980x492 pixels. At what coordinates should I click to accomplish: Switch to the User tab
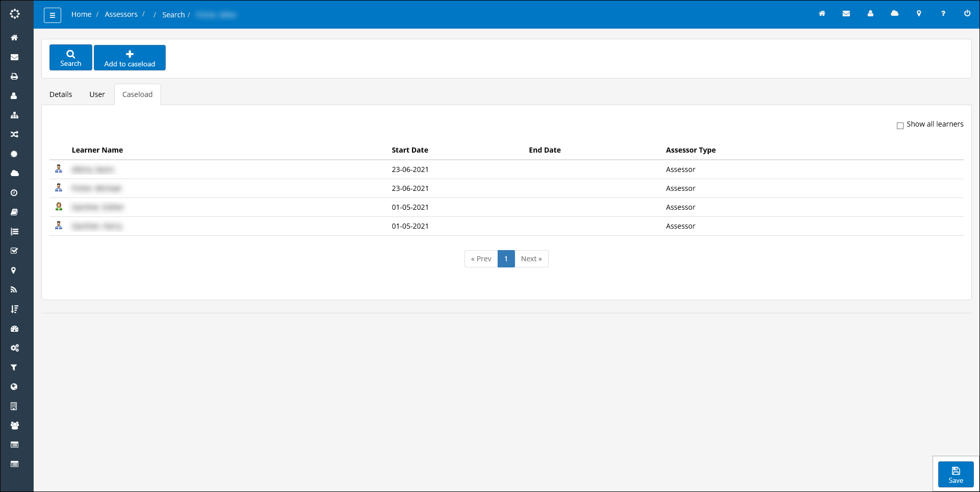[97, 94]
